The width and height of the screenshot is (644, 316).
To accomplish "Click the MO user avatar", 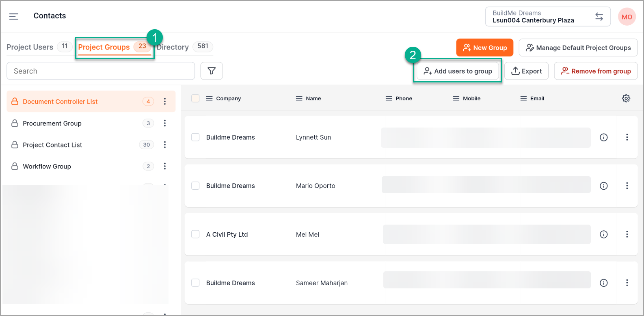I will pyautogui.click(x=627, y=17).
